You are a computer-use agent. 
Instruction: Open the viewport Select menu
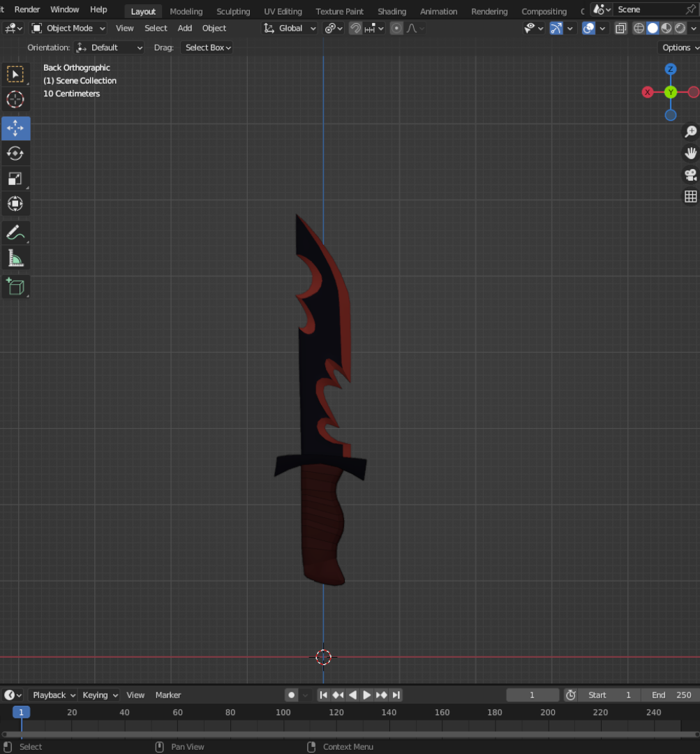tap(156, 29)
